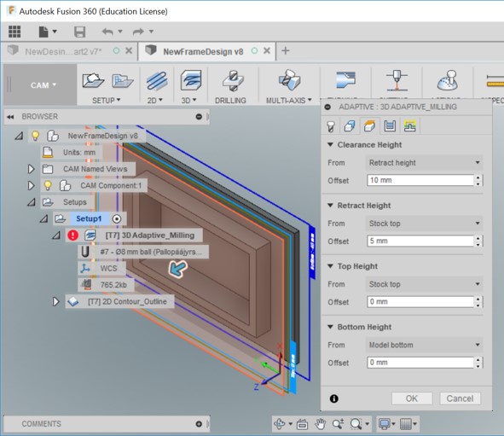Toggle visibility bulb of CAM Component:1
The width and height of the screenshot is (504, 436).
(x=48, y=185)
